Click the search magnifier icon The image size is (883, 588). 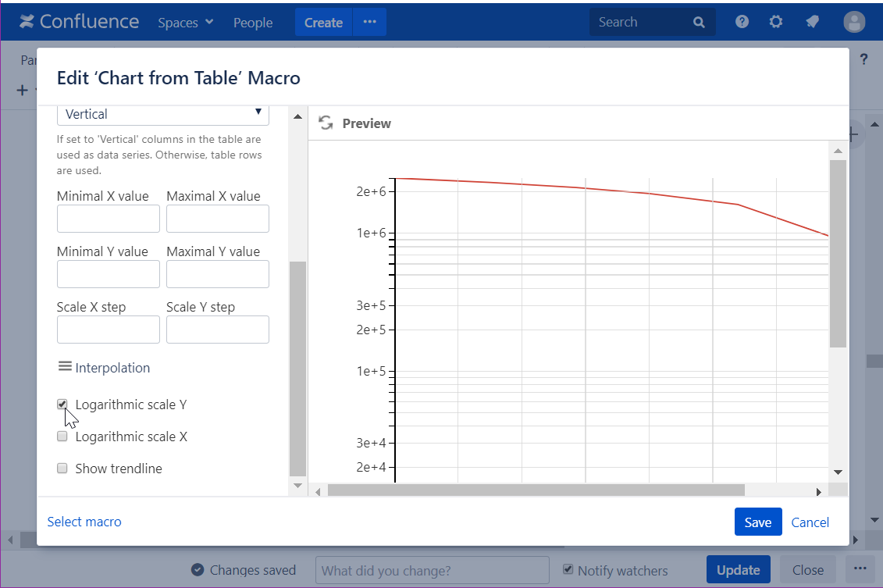[699, 23]
